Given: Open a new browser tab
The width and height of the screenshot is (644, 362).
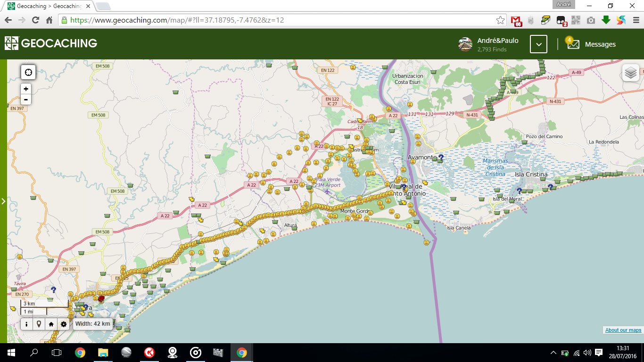Looking at the screenshot, I should [103, 6].
